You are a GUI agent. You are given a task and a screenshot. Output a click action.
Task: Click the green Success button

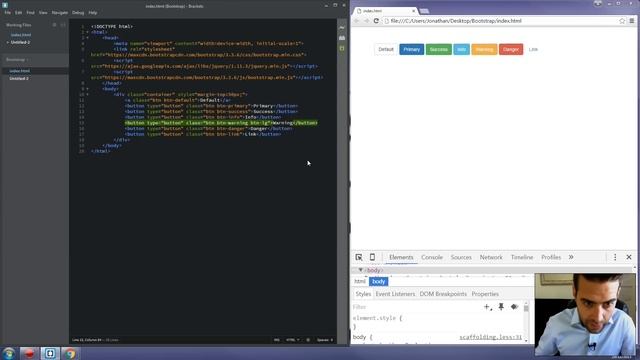click(439, 49)
